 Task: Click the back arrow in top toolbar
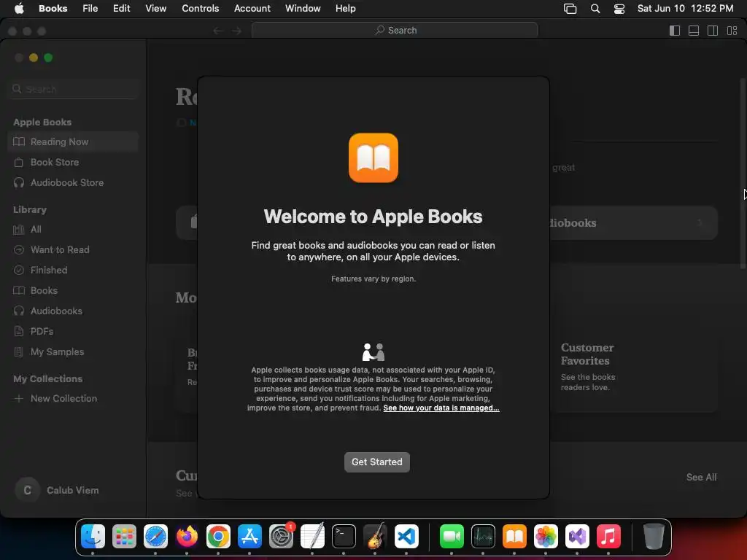click(x=217, y=31)
